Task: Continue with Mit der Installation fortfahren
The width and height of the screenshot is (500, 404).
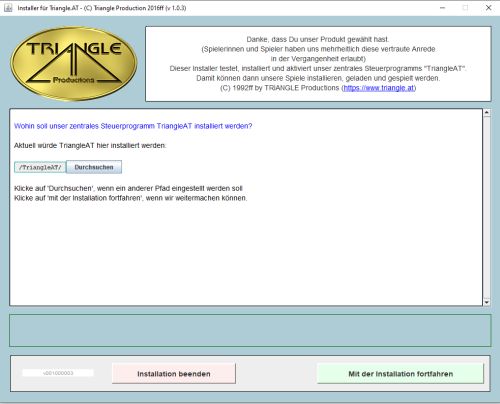Action: [x=400, y=374]
